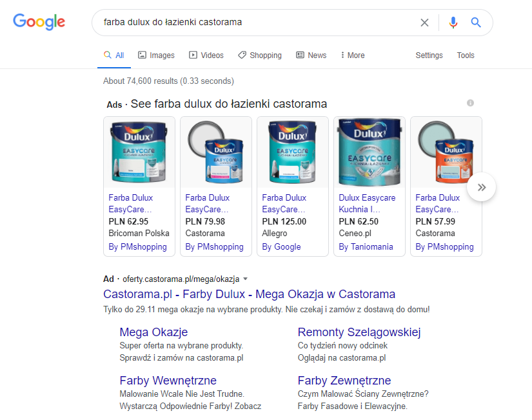
Task: Click the magnifying glass search button
Action: [476, 23]
